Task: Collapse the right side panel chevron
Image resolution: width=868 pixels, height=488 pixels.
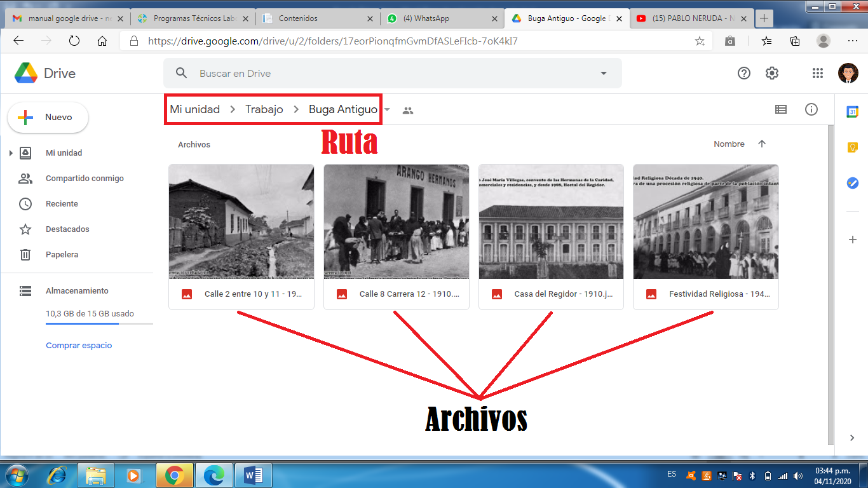Action: 852,438
